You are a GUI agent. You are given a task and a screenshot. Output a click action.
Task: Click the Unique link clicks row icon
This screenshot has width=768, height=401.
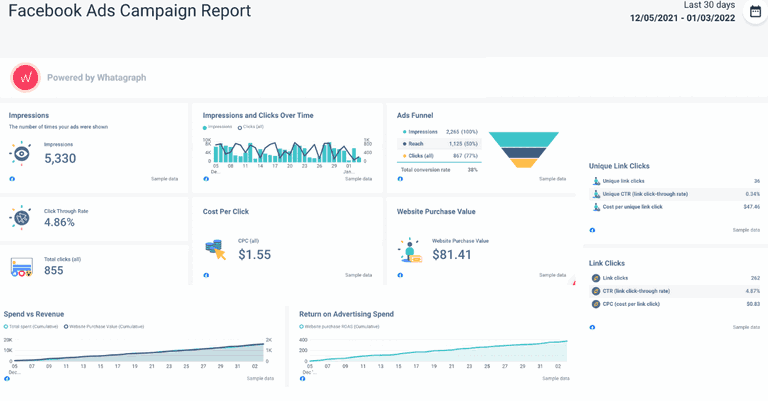pyautogui.click(x=596, y=181)
